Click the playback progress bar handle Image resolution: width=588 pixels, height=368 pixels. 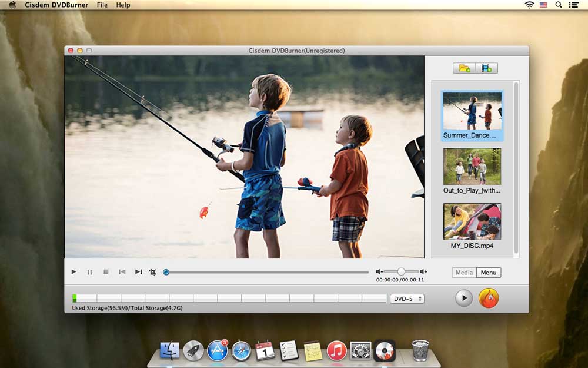coord(166,272)
